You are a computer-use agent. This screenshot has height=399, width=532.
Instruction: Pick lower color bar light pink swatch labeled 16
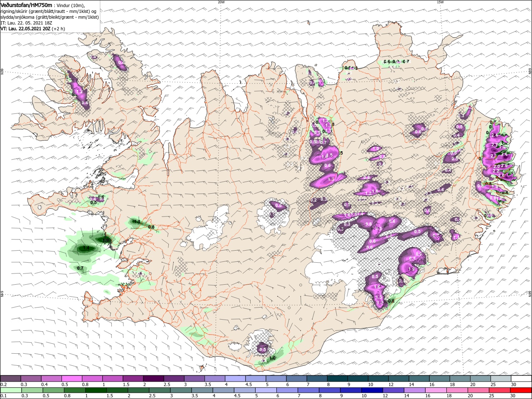click(x=436, y=391)
